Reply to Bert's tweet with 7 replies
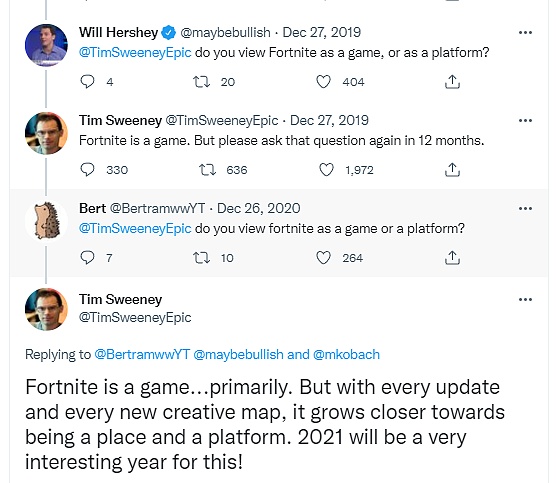 tap(87, 258)
